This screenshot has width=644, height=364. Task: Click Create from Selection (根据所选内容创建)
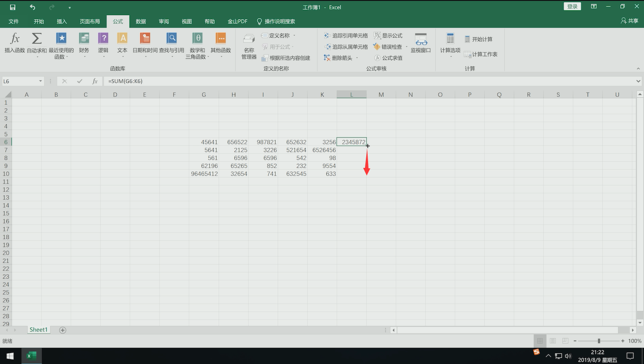[286, 58]
